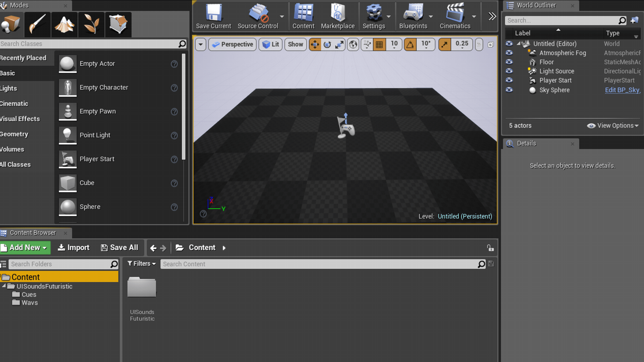Toggle Floor visibility in World Outliner
The width and height of the screenshot is (644, 362).
click(x=509, y=62)
